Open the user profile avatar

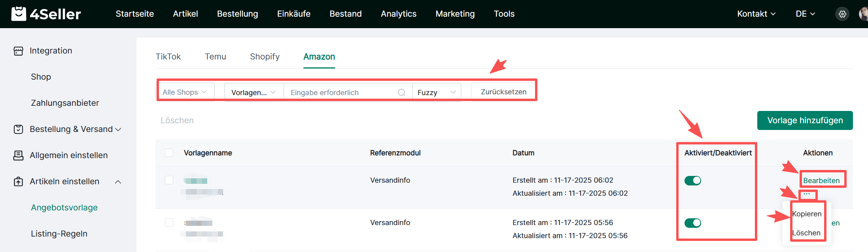point(863,14)
